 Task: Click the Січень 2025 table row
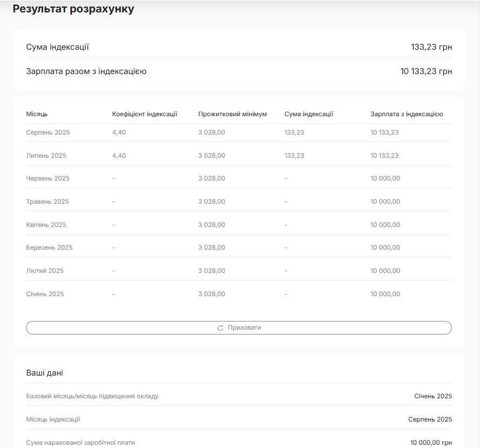[239, 294]
